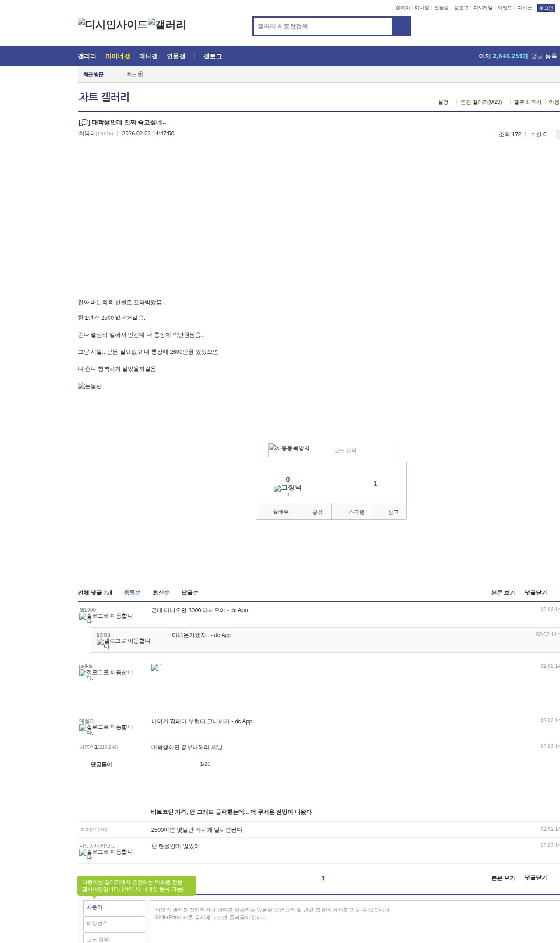Open the 이벤트 top link
Viewport: 560px width, 943px height.
[505, 8]
